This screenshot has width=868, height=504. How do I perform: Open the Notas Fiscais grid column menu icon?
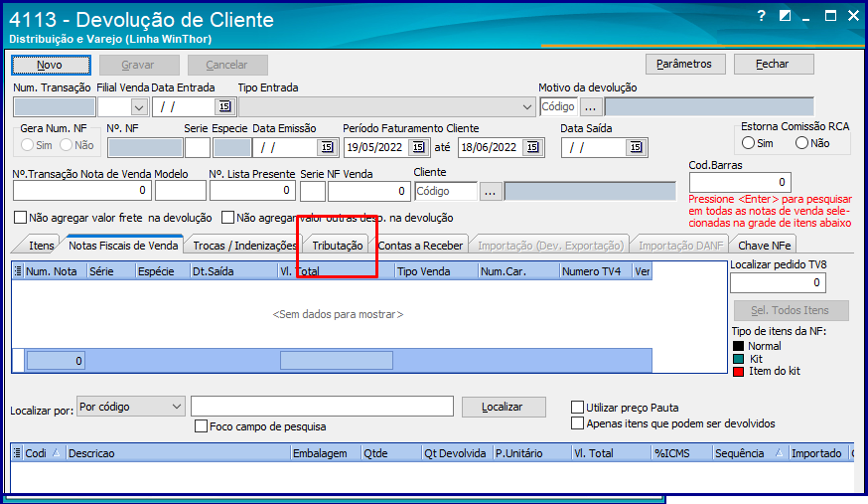(x=18, y=270)
